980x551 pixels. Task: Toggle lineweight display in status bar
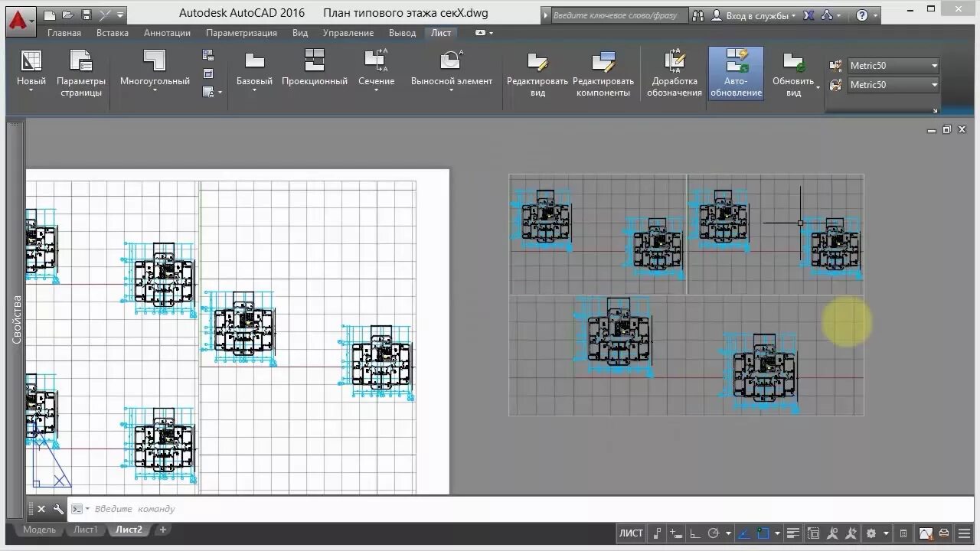pos(793,533)
